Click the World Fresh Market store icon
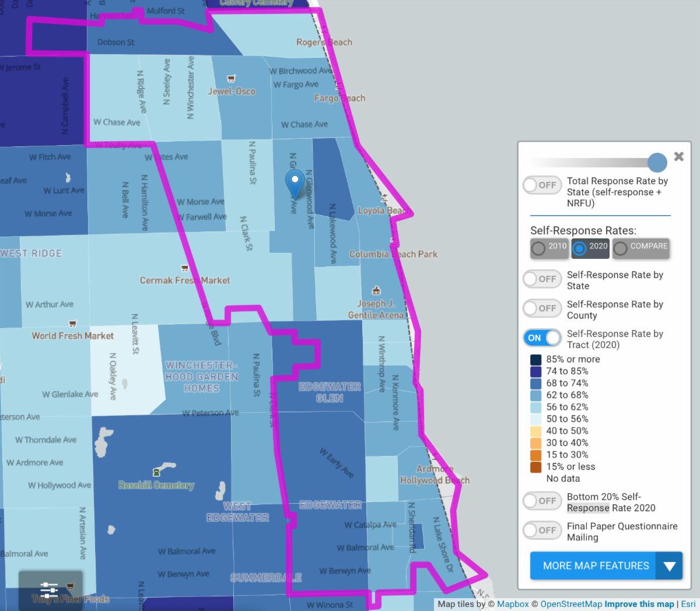 [x=72, y=324]
